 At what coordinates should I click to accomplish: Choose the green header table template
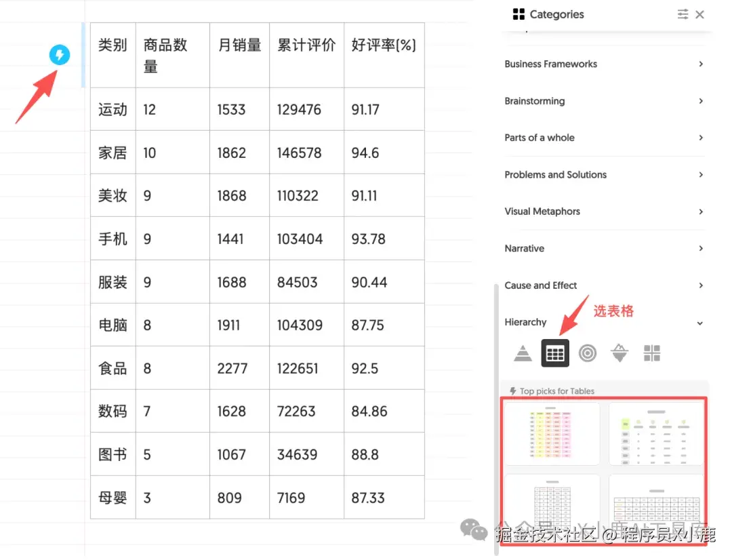coord(655,433)
